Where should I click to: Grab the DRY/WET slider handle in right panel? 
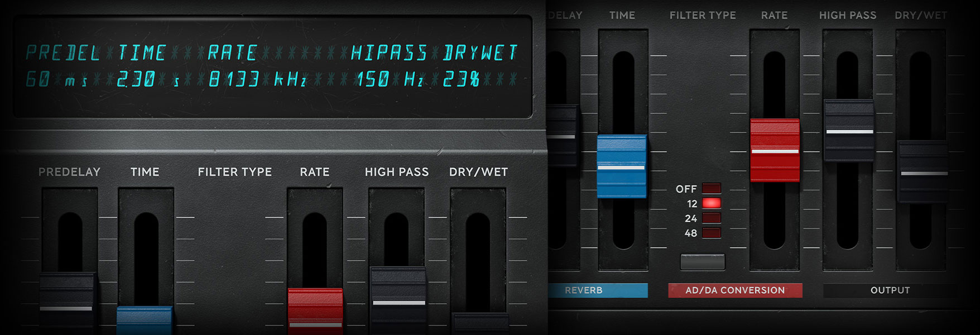click(924, 172)
